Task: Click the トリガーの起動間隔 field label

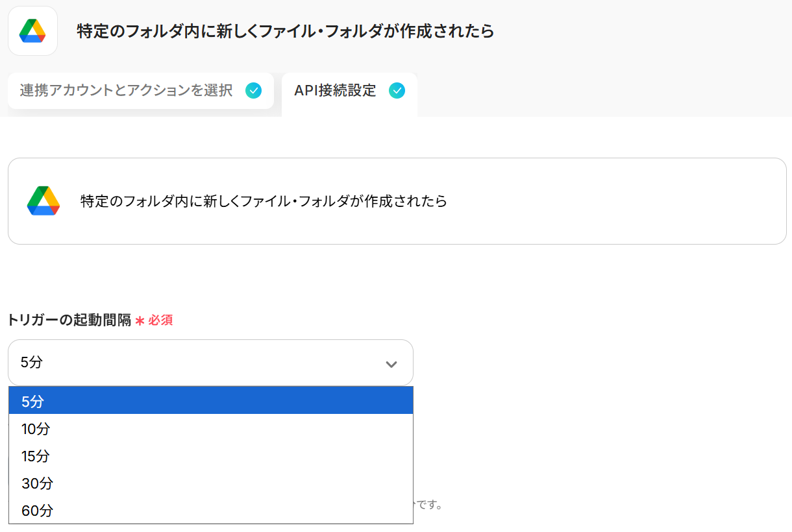Action: click(x=69, y=320)
